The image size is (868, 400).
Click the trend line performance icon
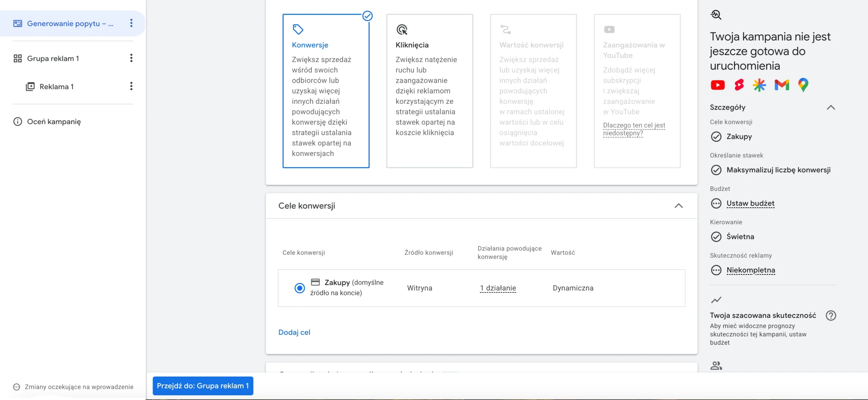(716, 300)
